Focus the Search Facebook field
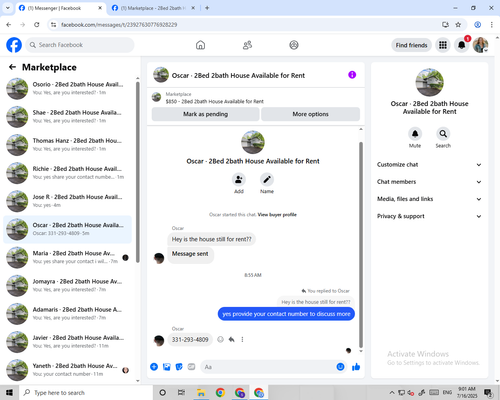 click(x=80, y=45)
